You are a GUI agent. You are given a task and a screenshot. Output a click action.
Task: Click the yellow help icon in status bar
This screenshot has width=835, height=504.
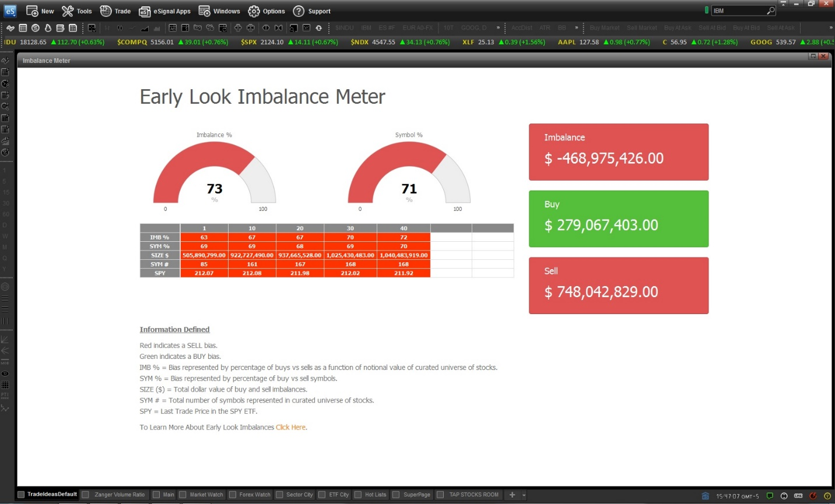pos(827,496)
